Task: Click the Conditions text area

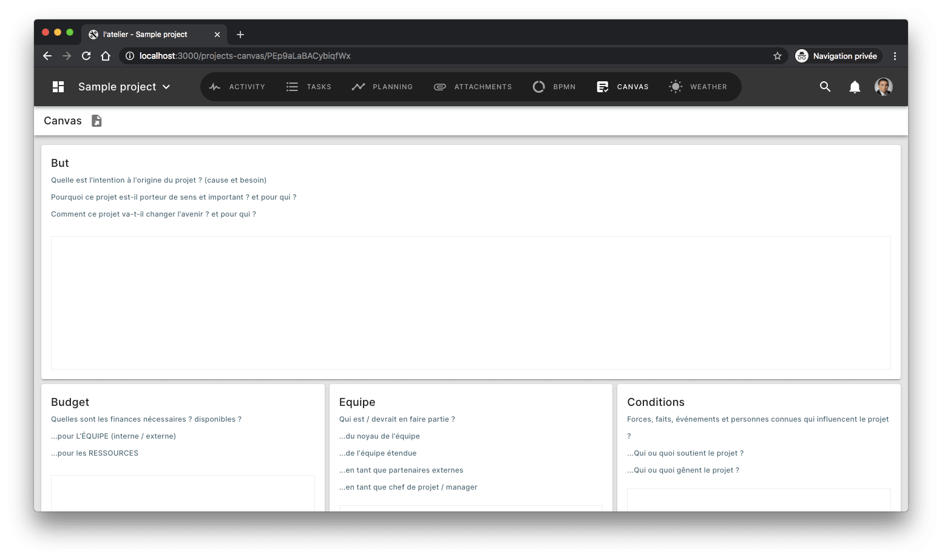Action: [x=759, y=500]
